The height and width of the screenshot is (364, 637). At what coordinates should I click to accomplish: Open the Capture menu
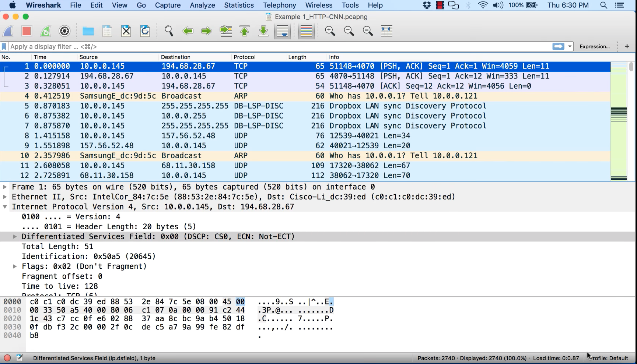point(168,5)
